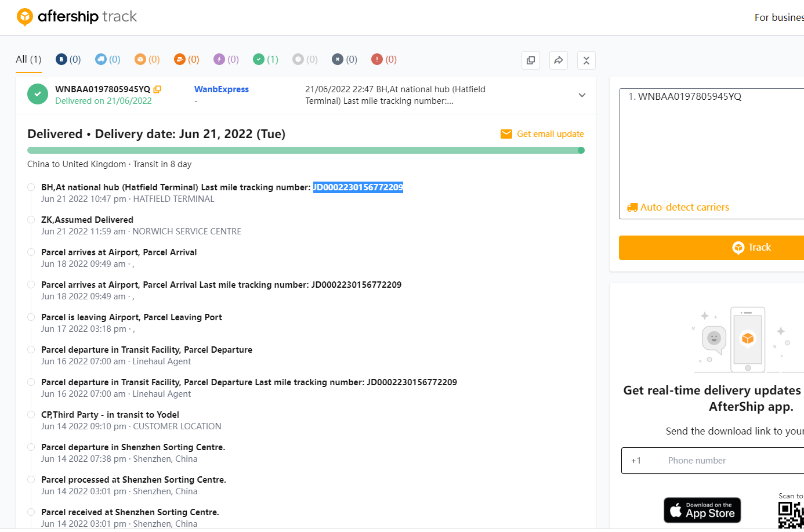Copy tracking number WNBAA0197805945YQ icon
Image resolution: width=804 pixels, height=532 pixels.
[x=157, y=89]
